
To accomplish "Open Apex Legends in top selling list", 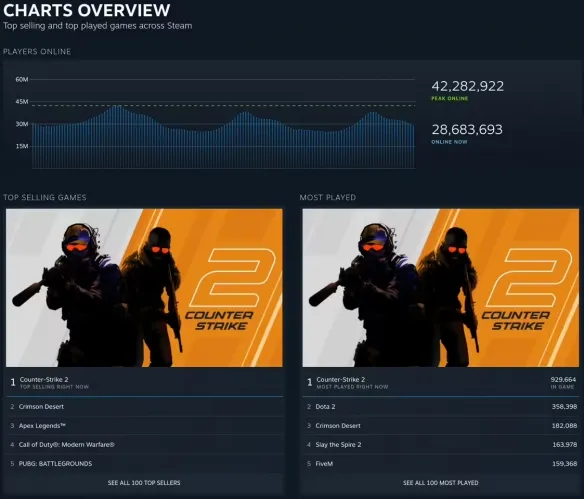I will click(144, 426).
